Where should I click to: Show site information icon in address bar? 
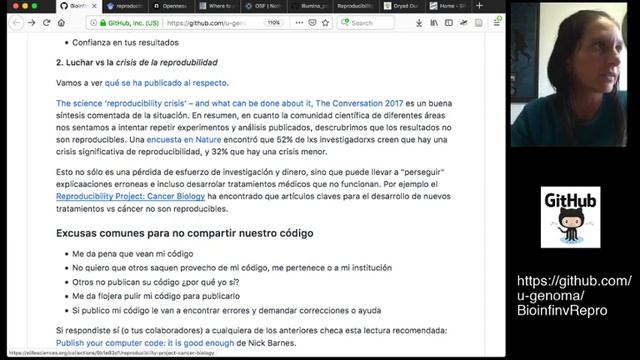coord(93,23)
